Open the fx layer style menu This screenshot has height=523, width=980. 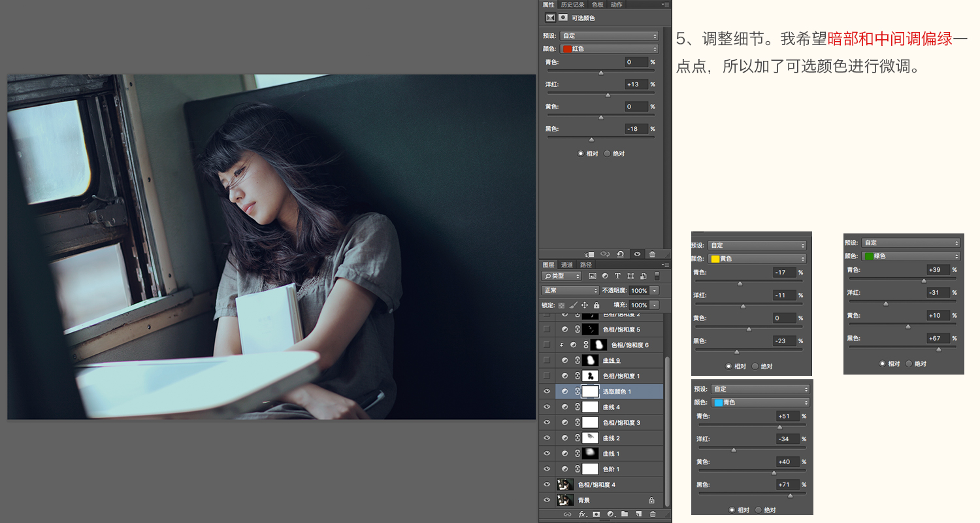(x=582, y=515)
